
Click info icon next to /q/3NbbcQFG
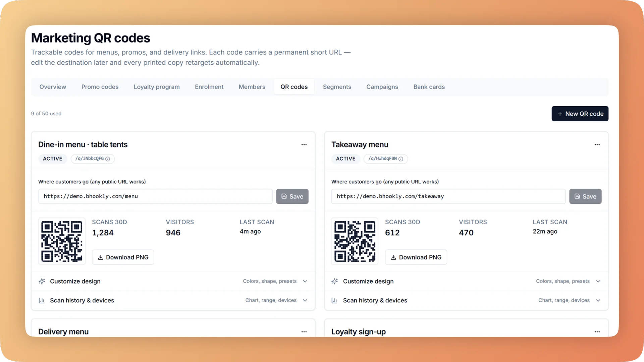108,159
